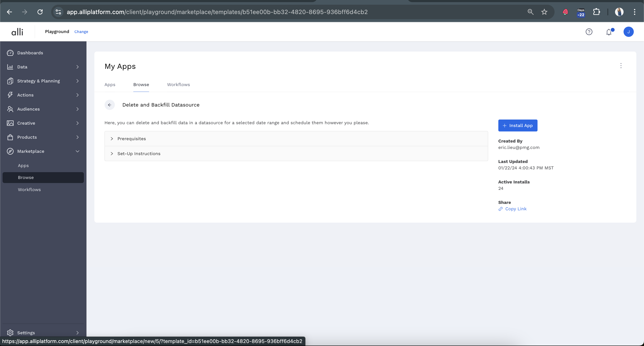Switch to the Workflows tab
The height and width of the screenshot is (346, 644).
[178, 85]
